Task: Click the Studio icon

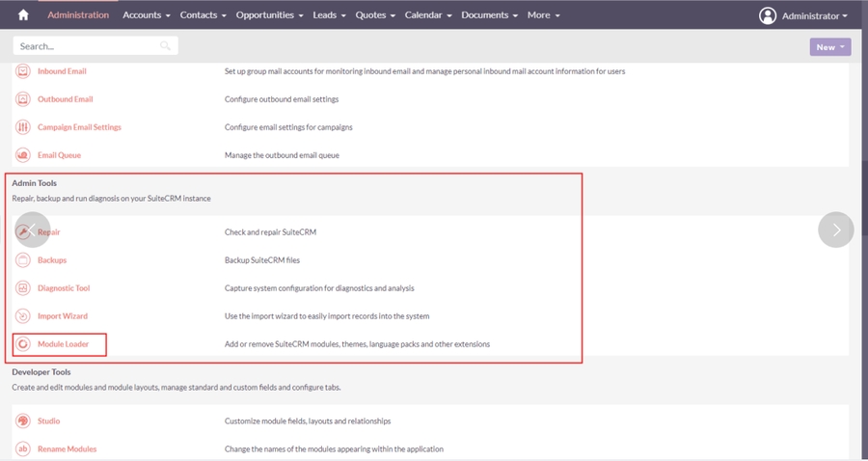Action: point(23,421)
